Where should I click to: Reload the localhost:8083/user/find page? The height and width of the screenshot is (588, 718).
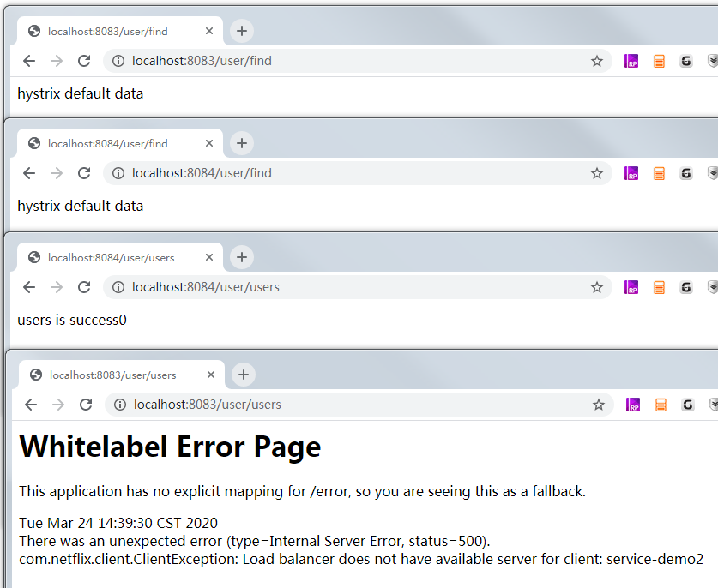pos(84,61)
